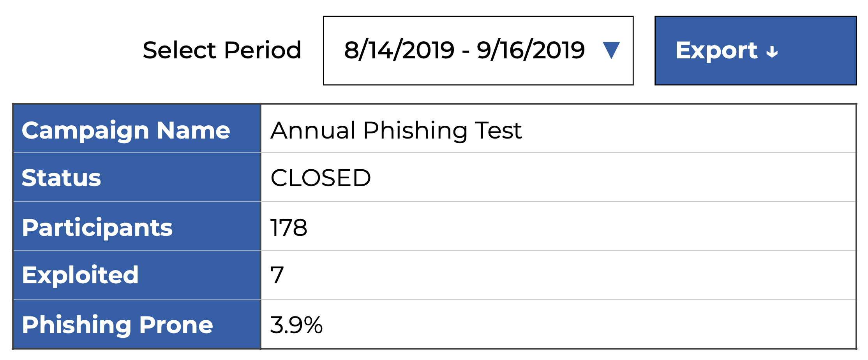Viewport: 868px width, 360px height.
Task: Select the Exploited header cell
Action: [137, 275]
